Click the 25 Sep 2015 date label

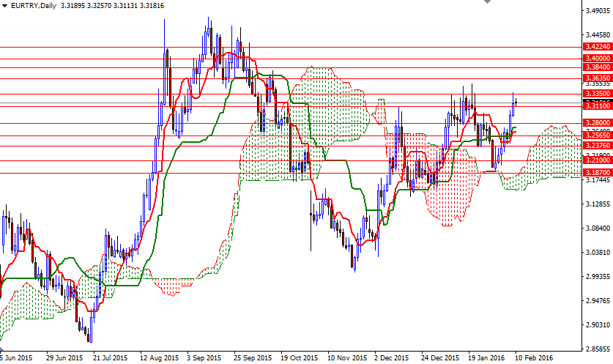[253, 357]
